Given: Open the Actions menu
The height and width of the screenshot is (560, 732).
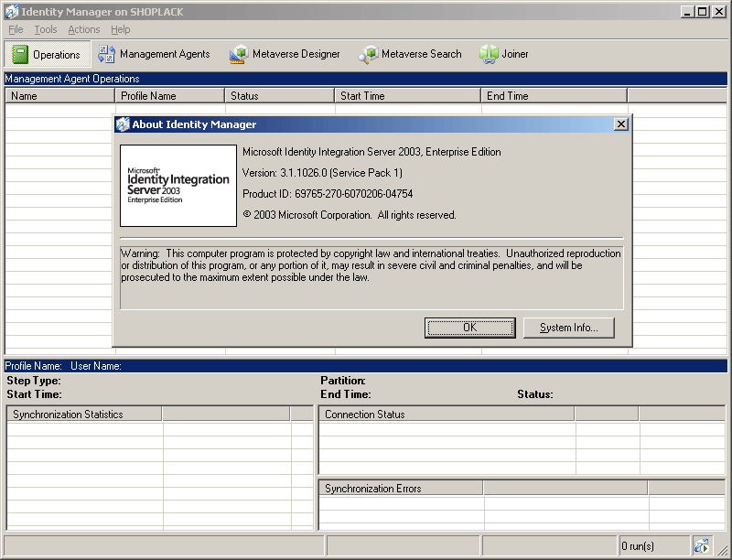Looking at the screenshot, I should [x=84, y=29].
